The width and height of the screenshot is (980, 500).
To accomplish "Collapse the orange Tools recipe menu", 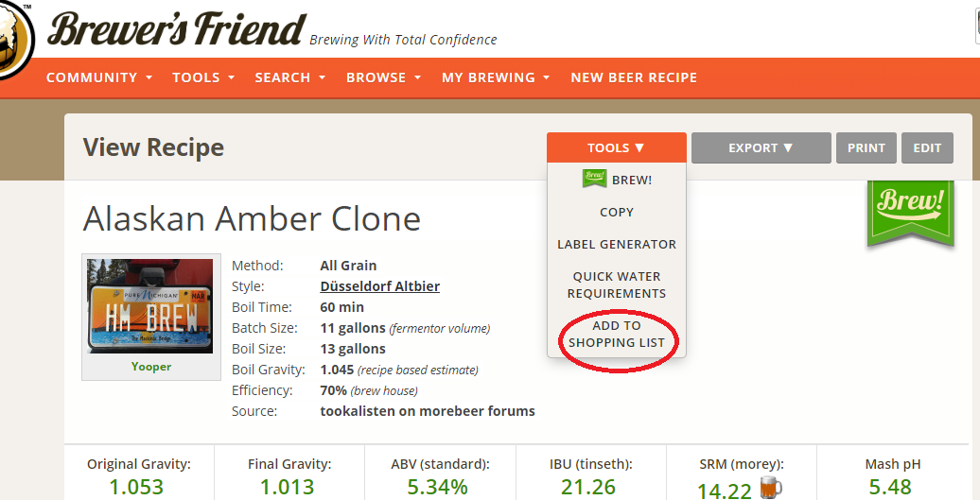I will (616, 147).
